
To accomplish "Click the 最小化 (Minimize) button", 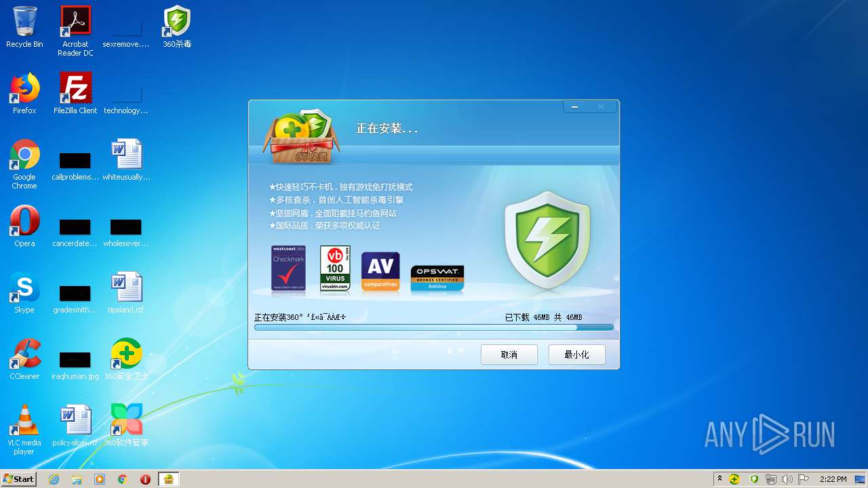I will pos(576,354).
